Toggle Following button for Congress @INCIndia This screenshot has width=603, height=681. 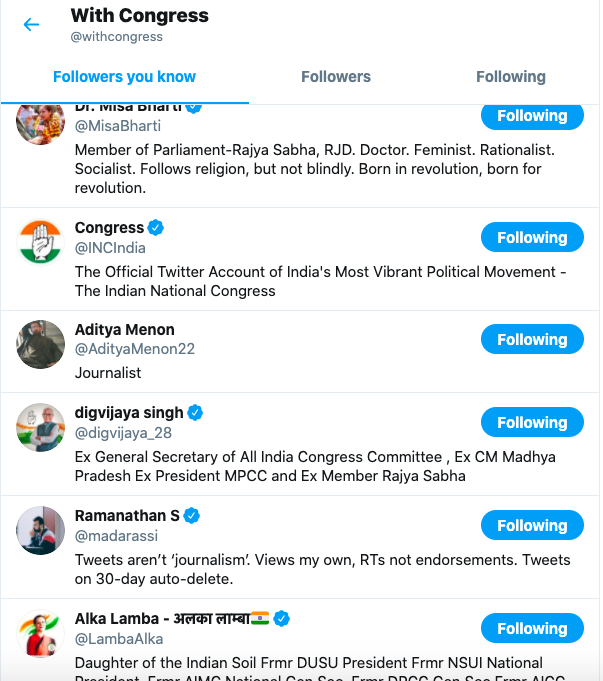[x=532, y=237]
